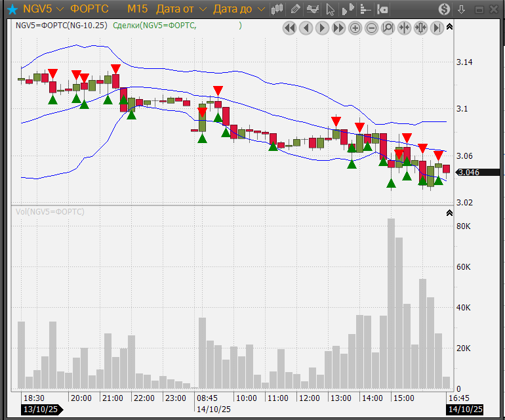The height and width of the screenshot is (420, 505).
Task: Click the green Сделки(NGV5=ФОРТС, series label
Action: [x=155, y=26]
